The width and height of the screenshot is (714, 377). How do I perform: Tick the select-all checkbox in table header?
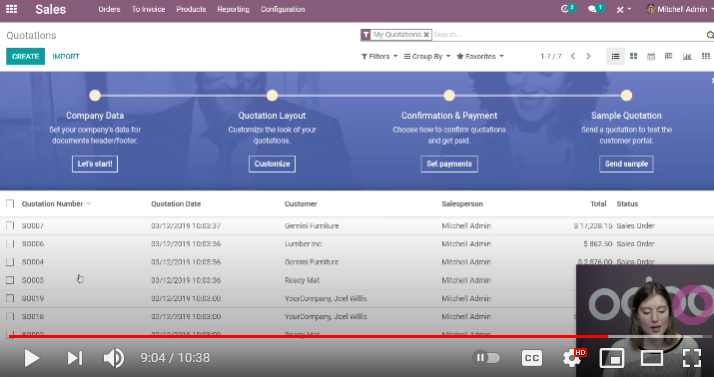tap(10, 204)
